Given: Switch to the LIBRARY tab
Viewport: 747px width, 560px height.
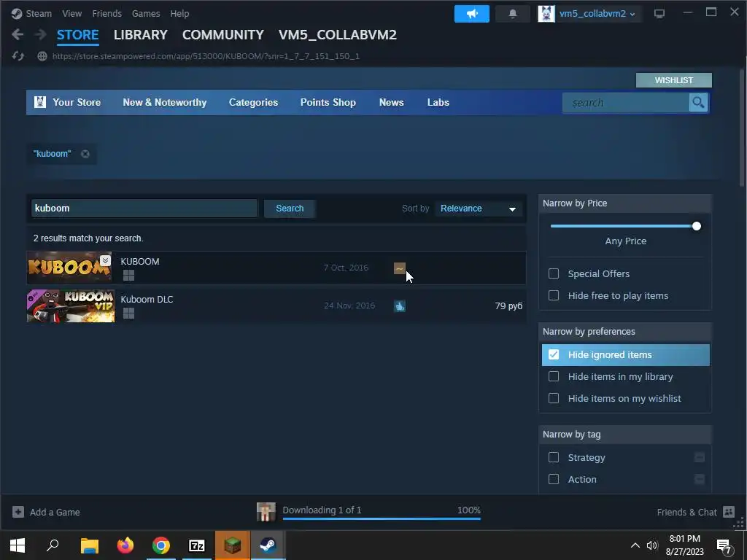Looking at the screenshot, I should (141, 35).
